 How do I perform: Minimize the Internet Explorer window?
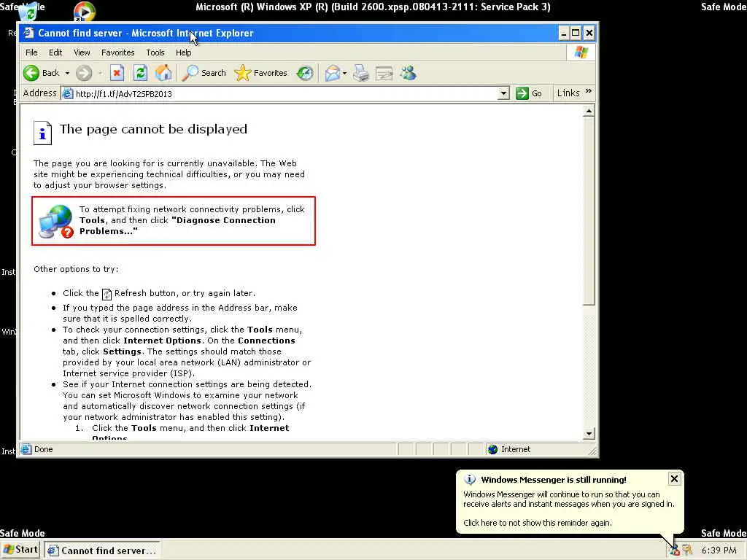point(564,33)
